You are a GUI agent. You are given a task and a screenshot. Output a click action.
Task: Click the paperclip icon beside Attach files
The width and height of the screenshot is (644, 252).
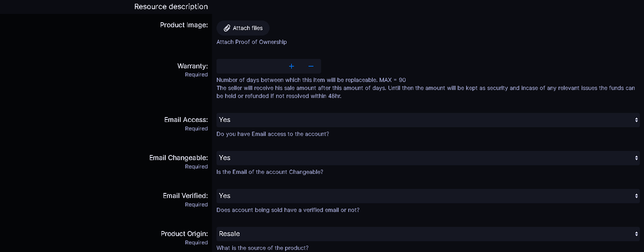227,28
